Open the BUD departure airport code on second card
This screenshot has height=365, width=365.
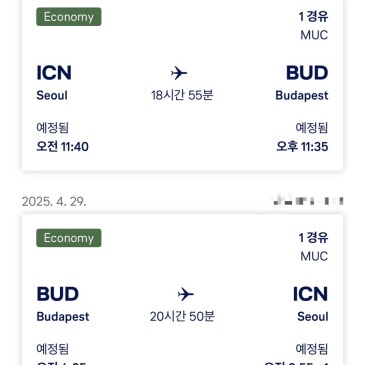click(58, 294)
